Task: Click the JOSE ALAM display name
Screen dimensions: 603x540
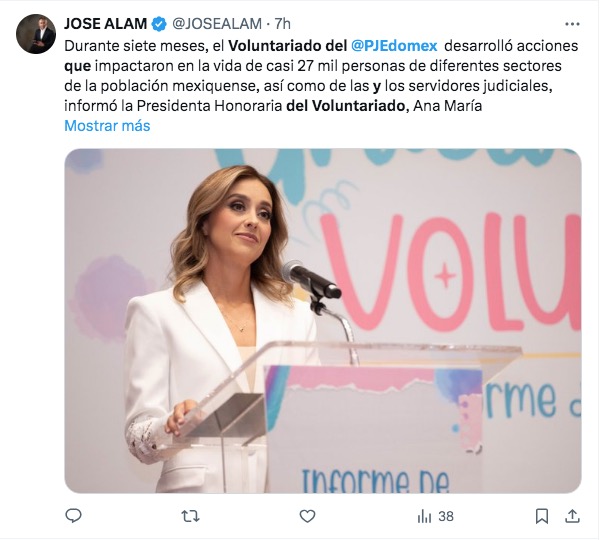Action: (x=106, y=24)
